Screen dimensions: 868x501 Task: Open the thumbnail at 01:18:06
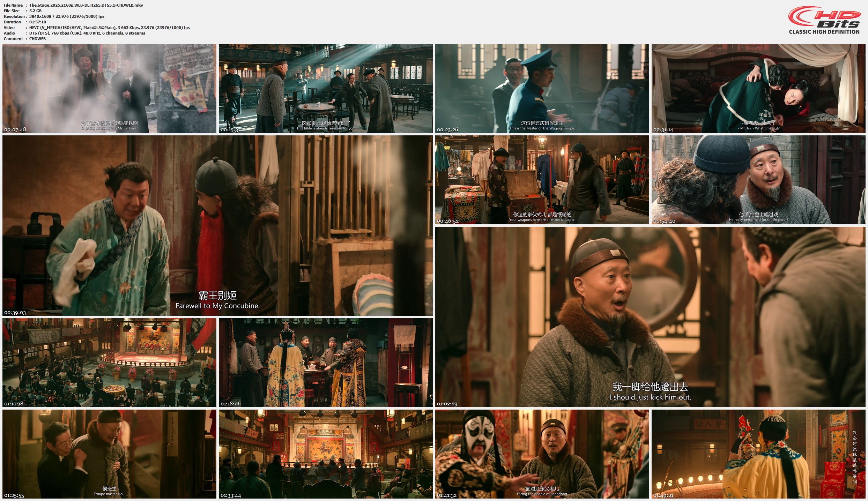(326, 362)
